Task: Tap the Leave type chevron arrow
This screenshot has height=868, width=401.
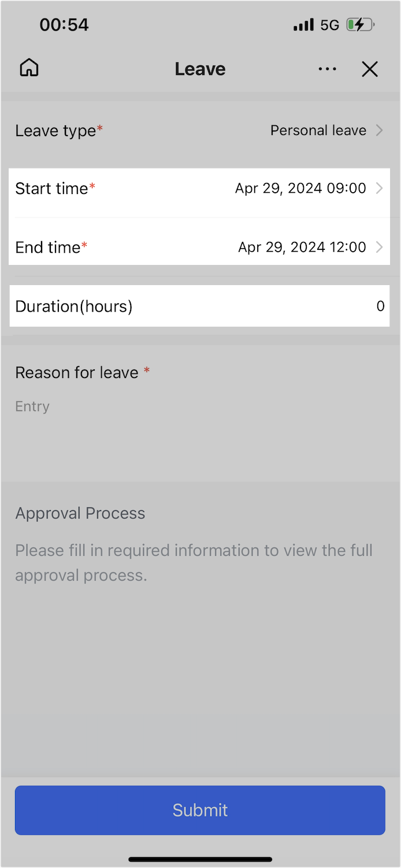Action: (381, 130)
